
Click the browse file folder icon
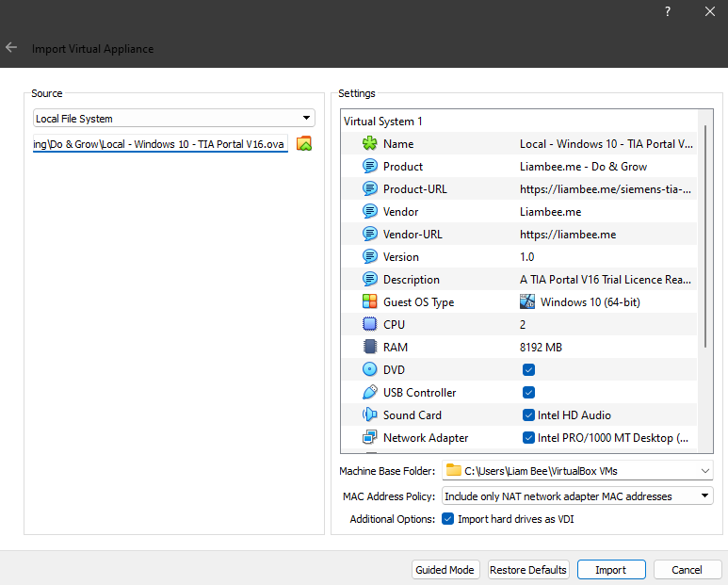click(303, 144)
